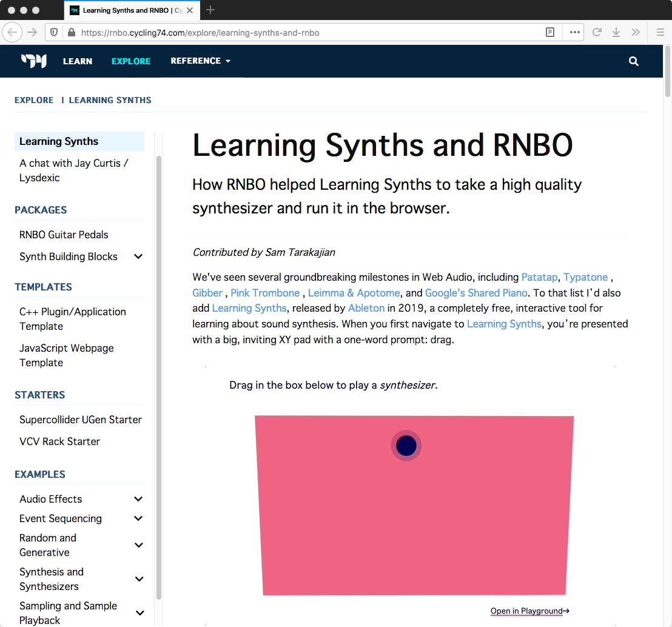
Task: Expand the Random and Generative chevron
Action: (138, 545)
